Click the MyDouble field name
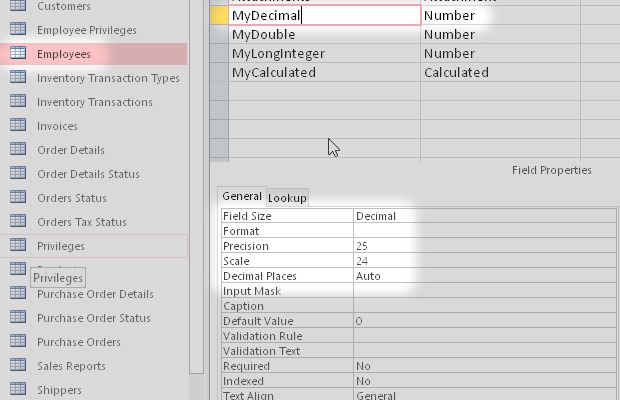The width and height of the screenshot is (620, 400). click(x=263, y=35)
